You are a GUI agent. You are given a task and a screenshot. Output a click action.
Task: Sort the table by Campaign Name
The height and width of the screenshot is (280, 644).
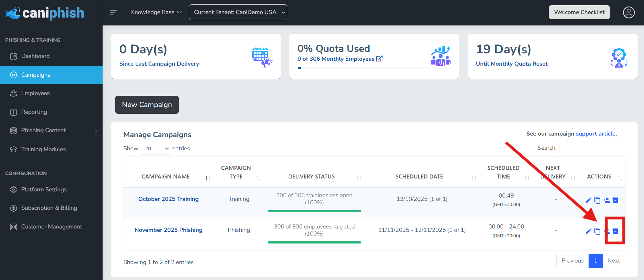[x=166, y=177]
